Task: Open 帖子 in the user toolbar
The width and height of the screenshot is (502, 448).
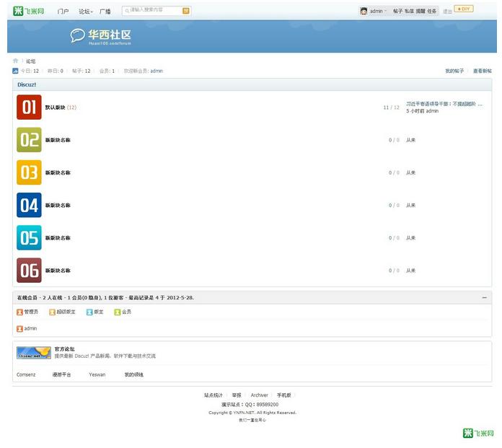Action: point(397,12)
